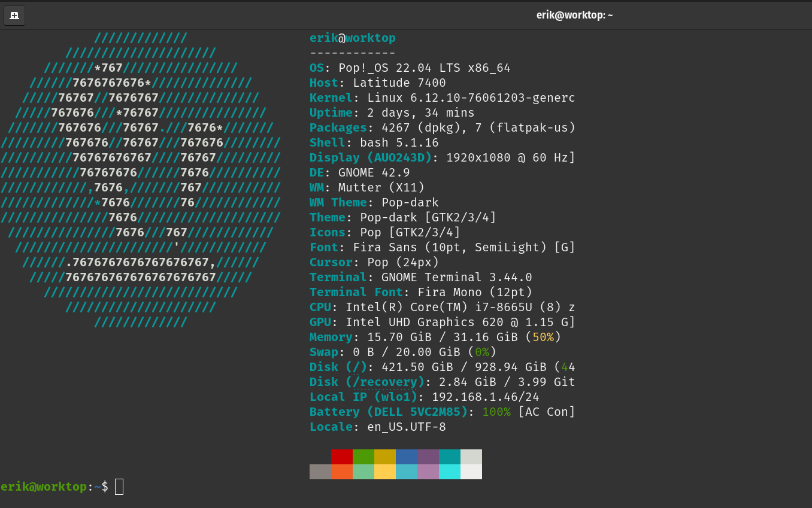
Task: Click "Pop-dark [GTK2/3/4]" theme value
Action: (x=428, y=218)
